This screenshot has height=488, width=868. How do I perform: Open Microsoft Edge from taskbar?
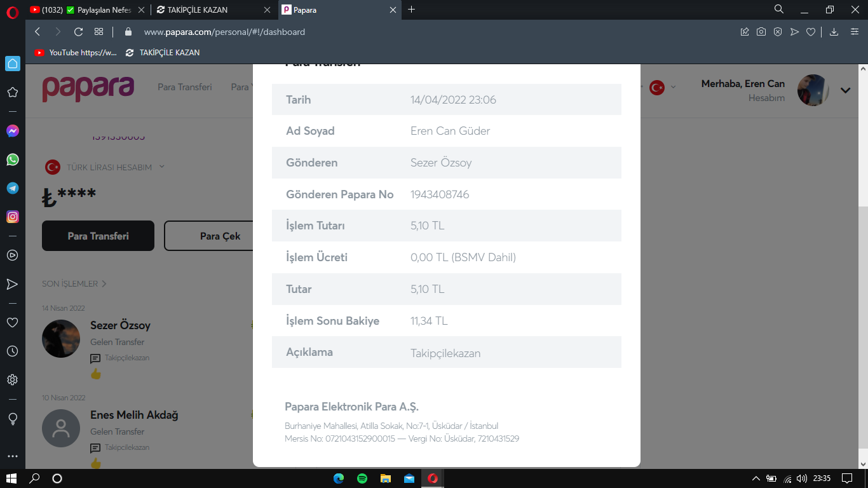pos(339,478)
